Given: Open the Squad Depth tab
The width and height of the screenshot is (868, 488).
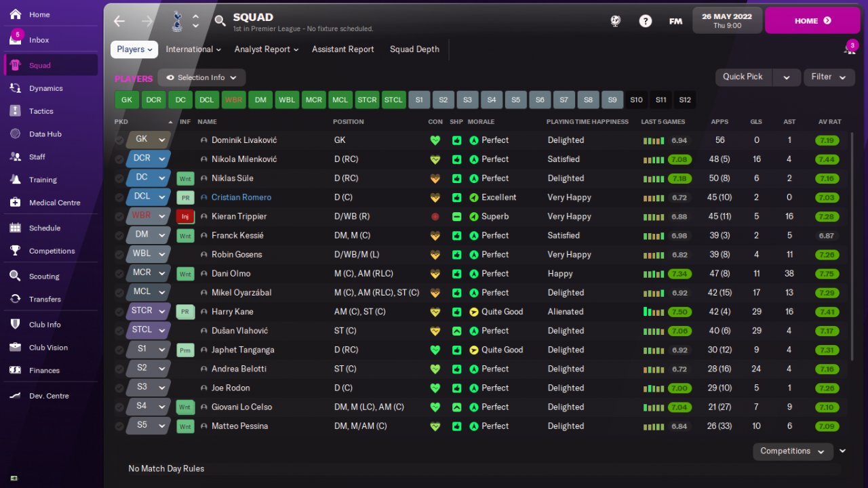Looking at the screenshot, I should [x=414, y=49].
